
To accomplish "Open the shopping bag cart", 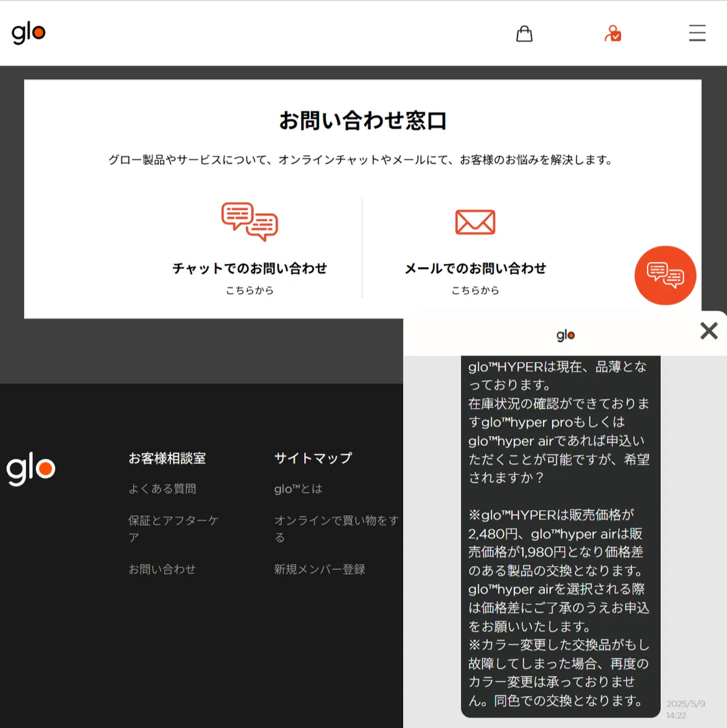I will coord(524,33).
